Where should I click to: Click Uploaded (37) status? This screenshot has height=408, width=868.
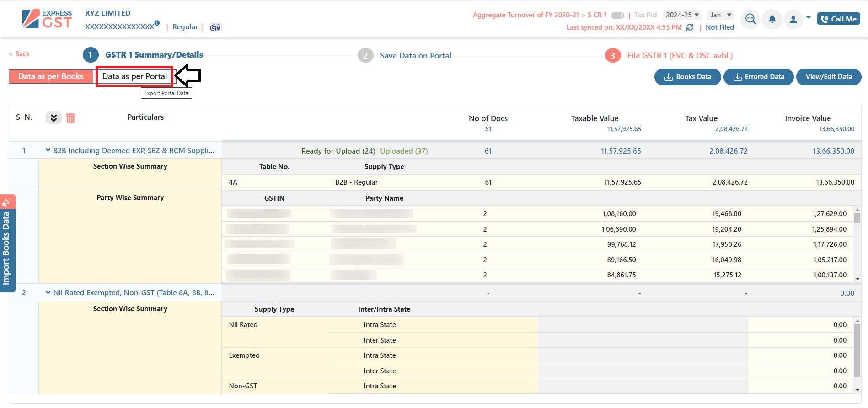coord(404,151)
